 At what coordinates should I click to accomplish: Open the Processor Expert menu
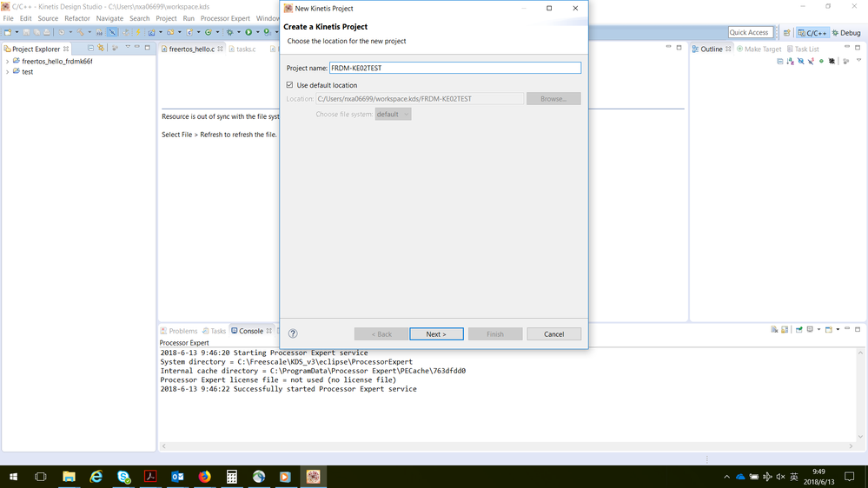(225, 18)
